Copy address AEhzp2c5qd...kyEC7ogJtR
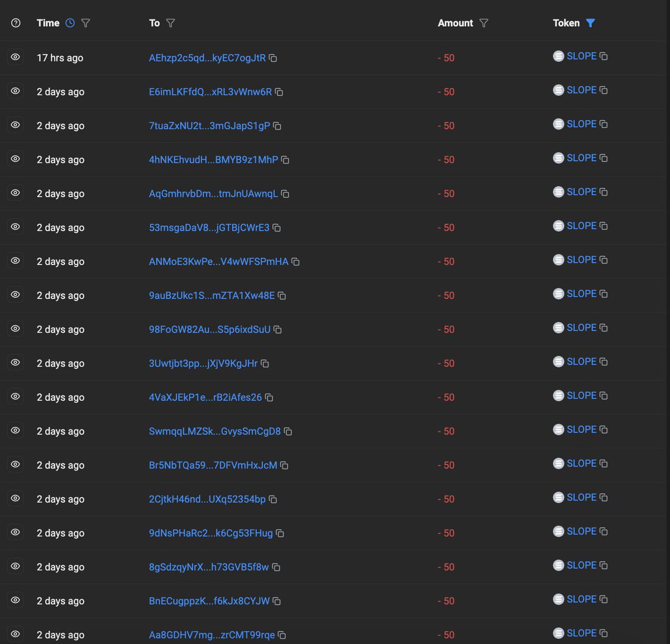 (x=273, y=58)
